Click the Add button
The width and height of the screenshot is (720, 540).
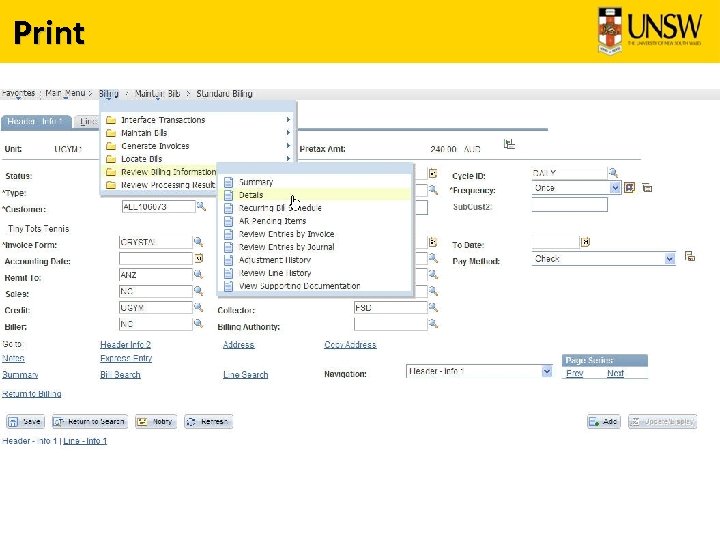pos(604,422)
